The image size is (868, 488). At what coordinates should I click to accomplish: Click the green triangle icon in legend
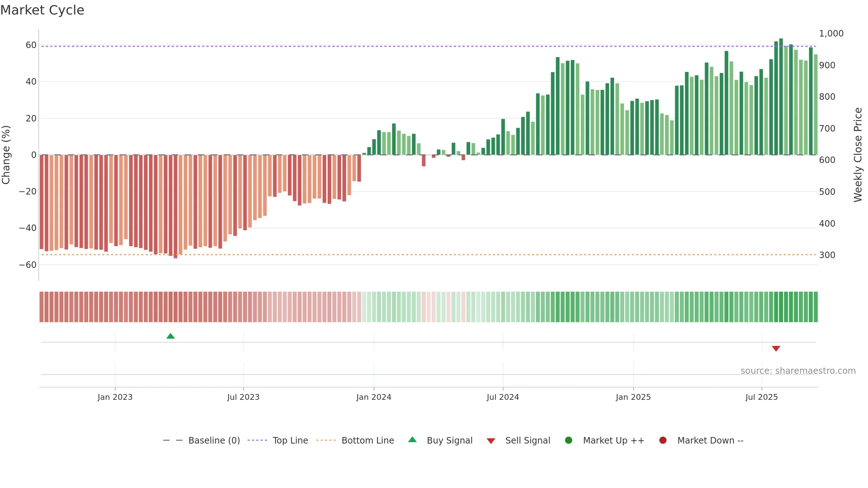(x=412, y=440)
